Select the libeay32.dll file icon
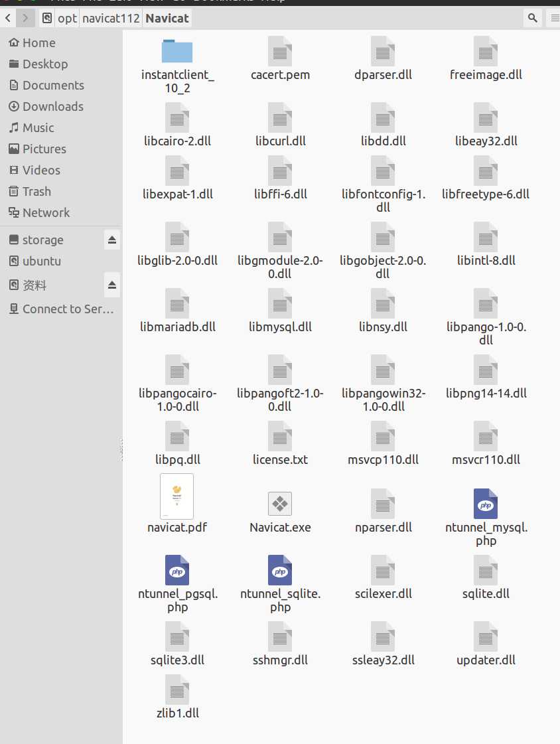 pos(486,117)
